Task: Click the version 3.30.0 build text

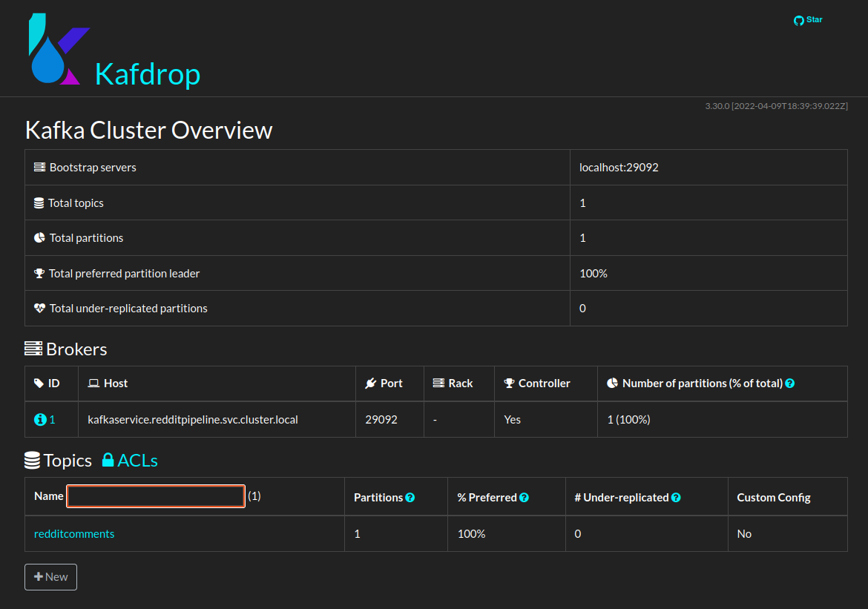Action: (776, 106)
